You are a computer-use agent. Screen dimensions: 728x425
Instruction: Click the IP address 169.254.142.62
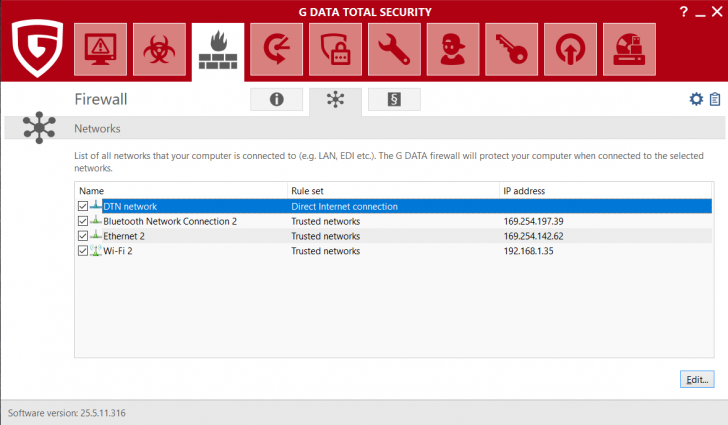(533, 236)
